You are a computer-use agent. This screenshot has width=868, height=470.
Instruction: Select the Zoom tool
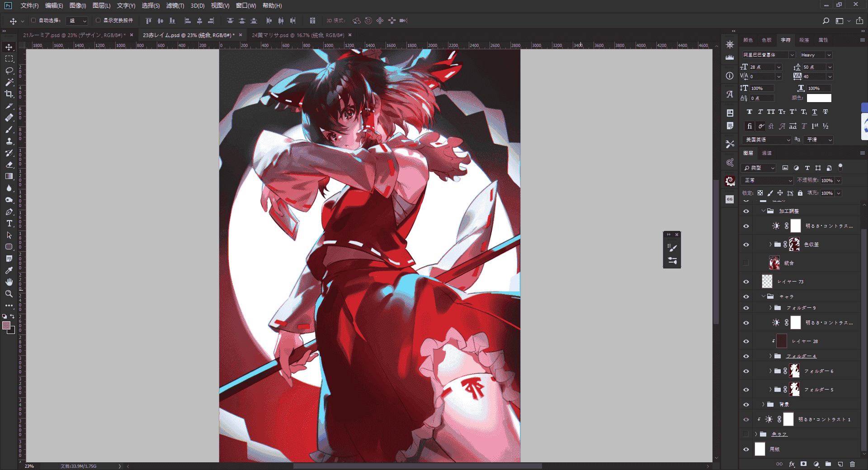tap(9, 294)
